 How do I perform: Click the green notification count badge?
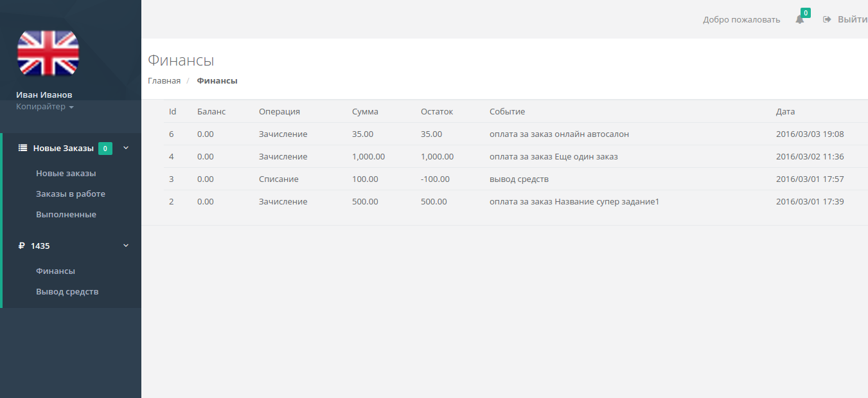[x=805, y=13]
